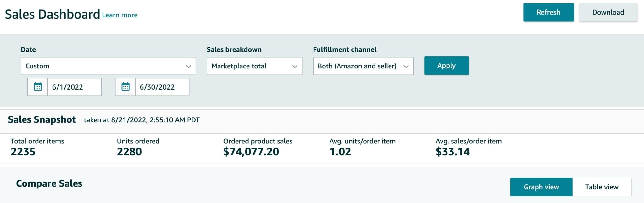
Task: Switch to Table view
Action: click(602, 187)
